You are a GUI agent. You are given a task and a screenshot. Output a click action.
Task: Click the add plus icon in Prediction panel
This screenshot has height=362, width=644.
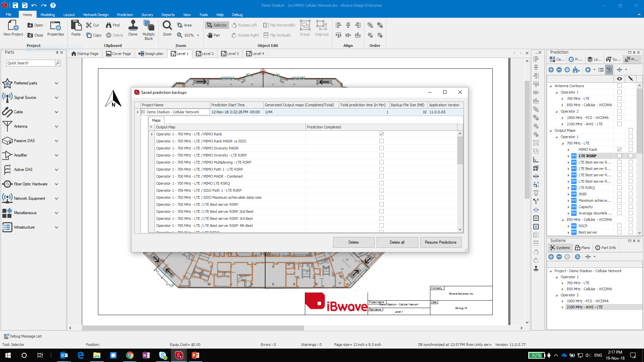[551, 70]
